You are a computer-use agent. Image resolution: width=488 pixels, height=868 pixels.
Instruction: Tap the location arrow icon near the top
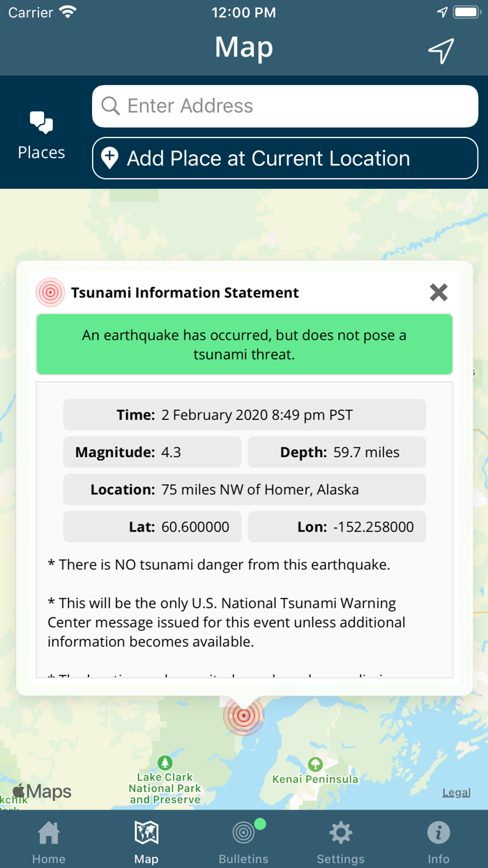tap(440, 50)
